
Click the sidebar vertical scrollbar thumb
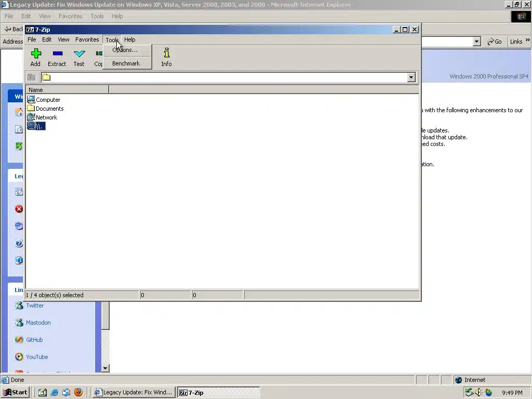[x=105, y=315]
